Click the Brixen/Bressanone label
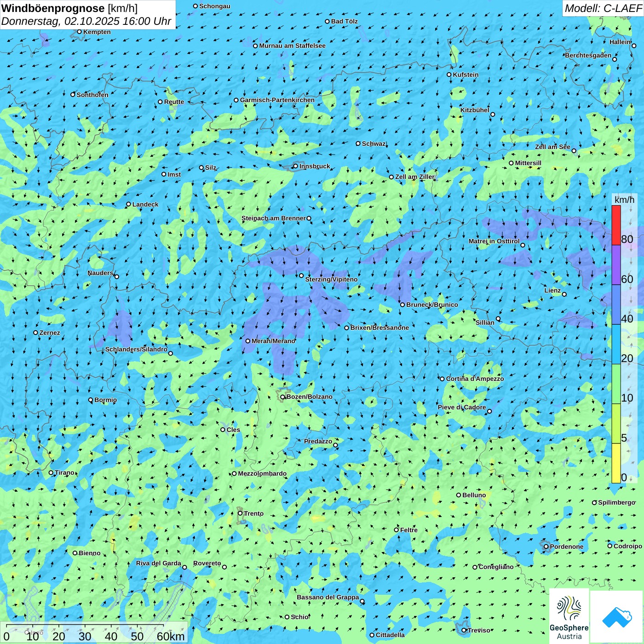644x644 pixels. [x=379, y=328]
